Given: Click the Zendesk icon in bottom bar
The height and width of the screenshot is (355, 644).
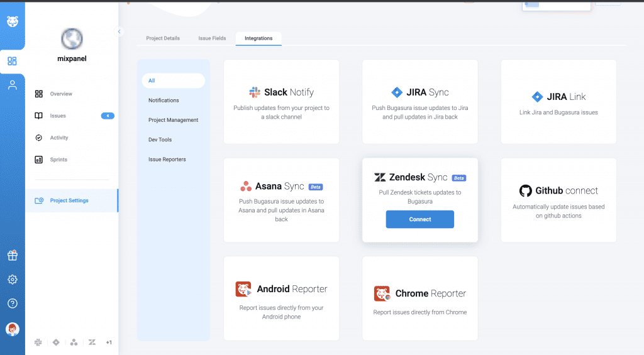Looking at the screenshot, I should pos(92,342).
